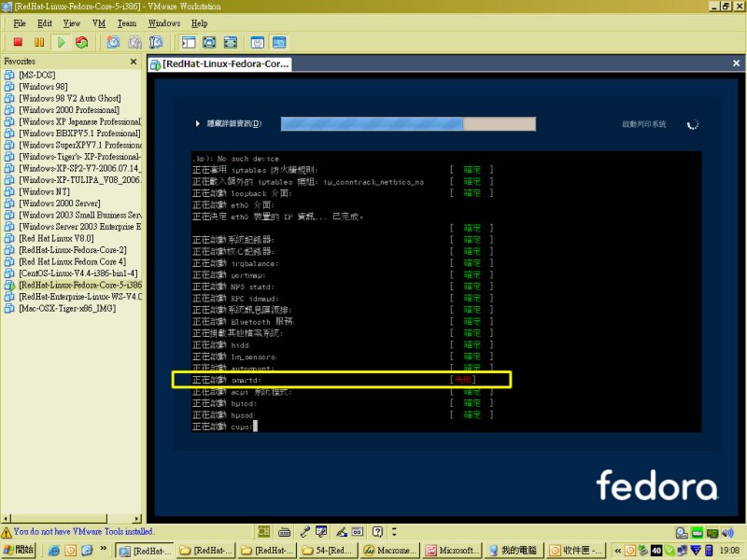Toggle the Favorites sidebar view icon

pos(189,42)
